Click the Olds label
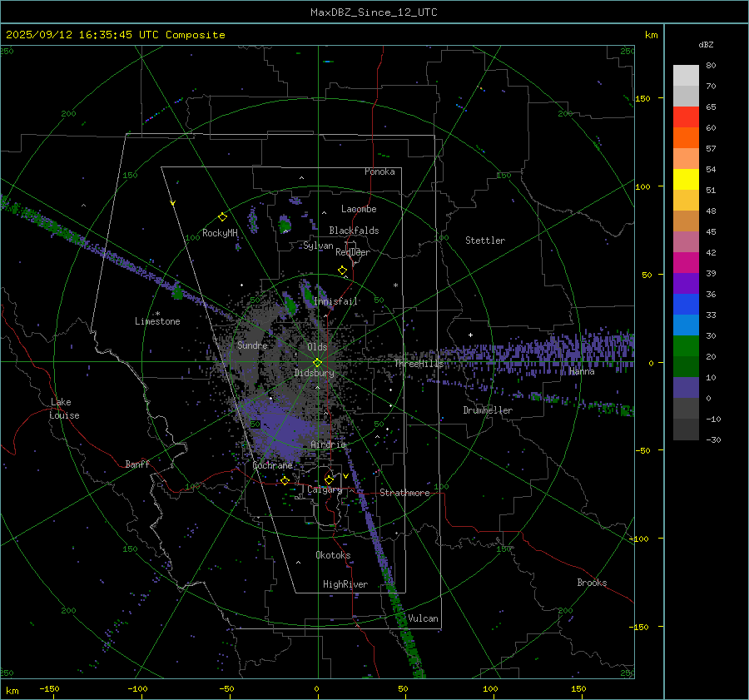749x700 pixels. pos(317,347)
